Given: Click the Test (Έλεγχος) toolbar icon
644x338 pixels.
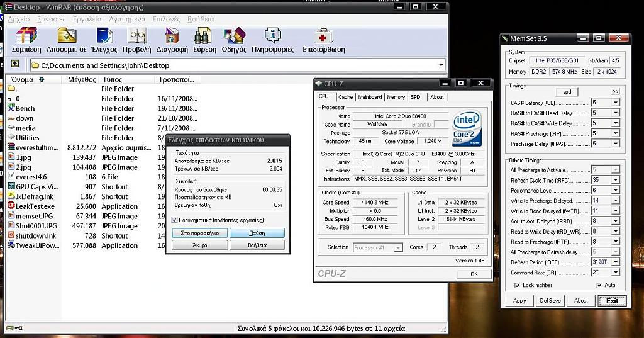Looking at the screenshot, I should click(104, 36).
